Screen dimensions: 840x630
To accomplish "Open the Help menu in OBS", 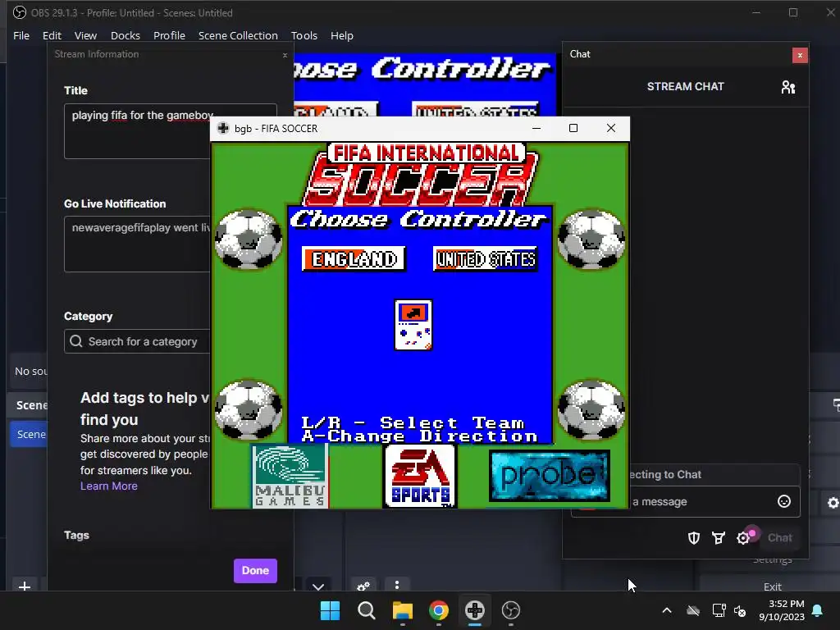I will coord(342,35).
